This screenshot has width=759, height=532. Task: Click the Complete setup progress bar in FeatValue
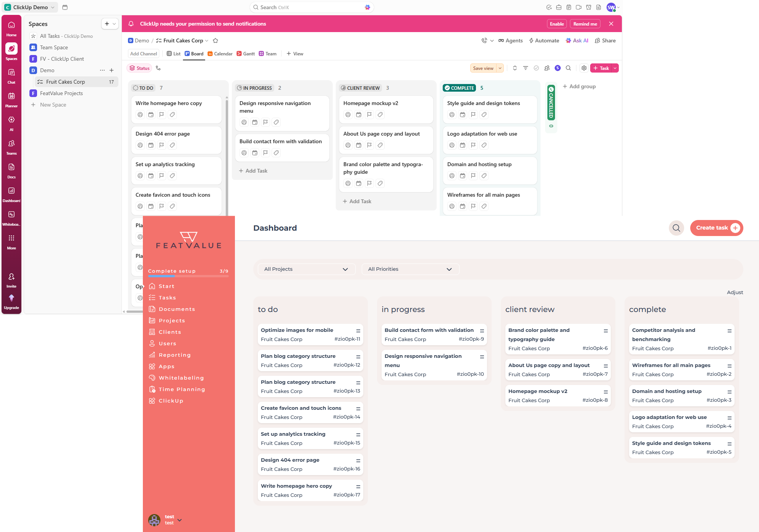(188, 276)
